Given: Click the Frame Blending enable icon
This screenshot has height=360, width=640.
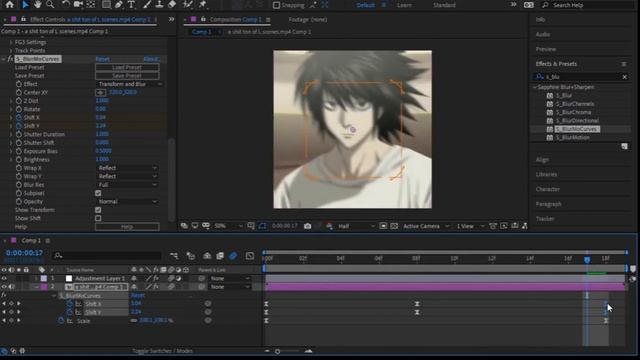Looking at the screenshot, I should 220,256.
